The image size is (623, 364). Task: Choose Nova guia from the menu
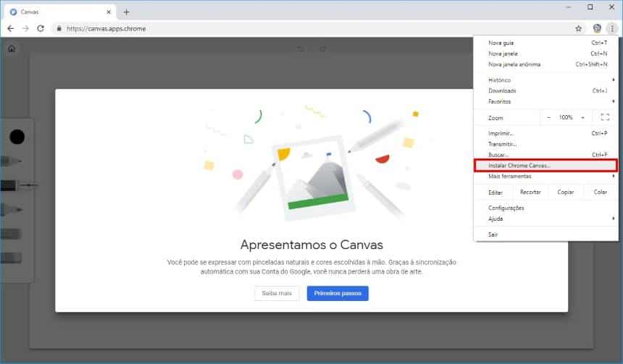coord(546,43)
